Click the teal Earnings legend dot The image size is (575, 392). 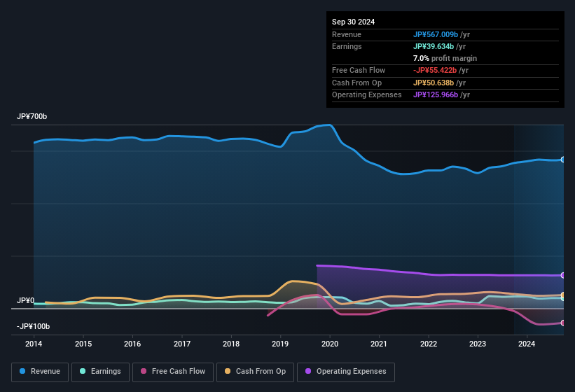pyautogui.click(x=83, y=371)
